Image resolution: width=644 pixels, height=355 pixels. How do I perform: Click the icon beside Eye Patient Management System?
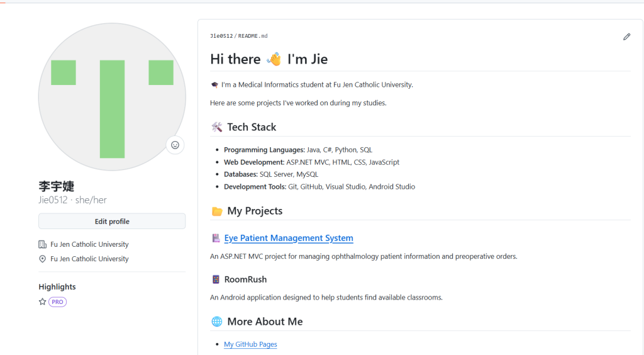coord(216,239)
